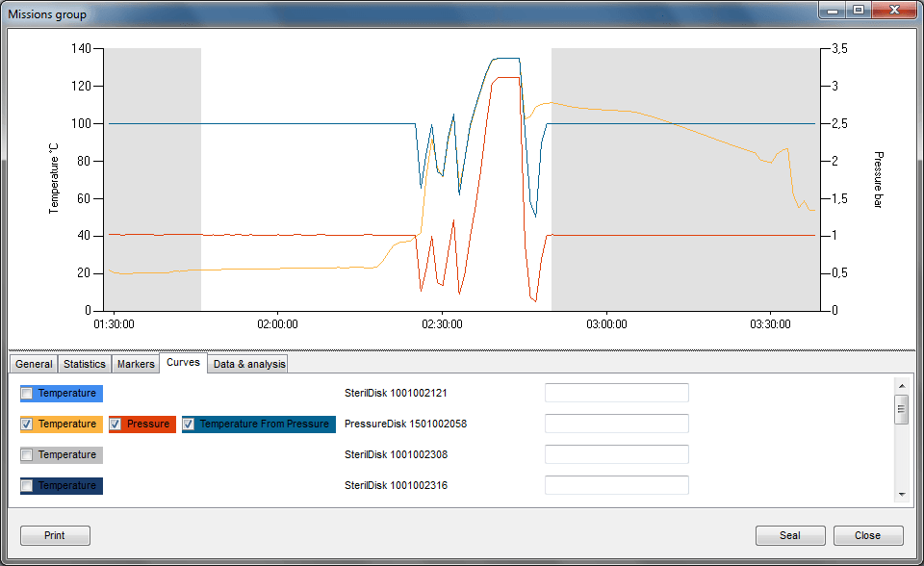Click the orange Temperature color label

pos(67,424)
